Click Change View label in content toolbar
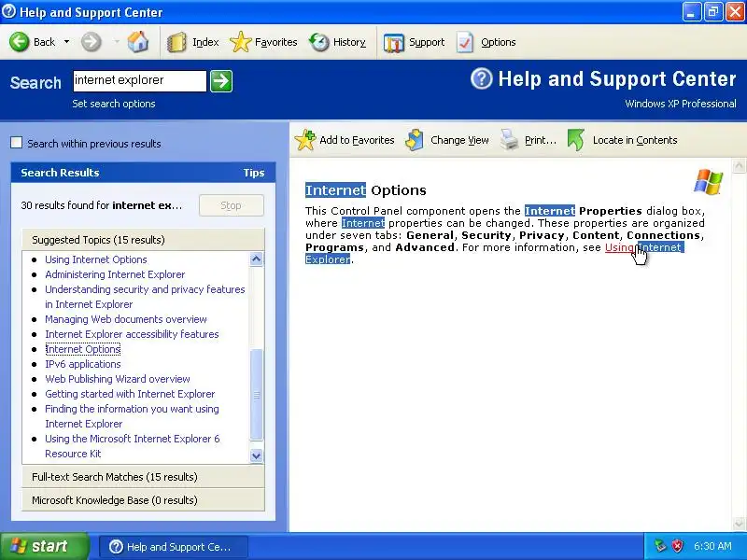This screenshot has width=747, height=560. pos(459,140)
